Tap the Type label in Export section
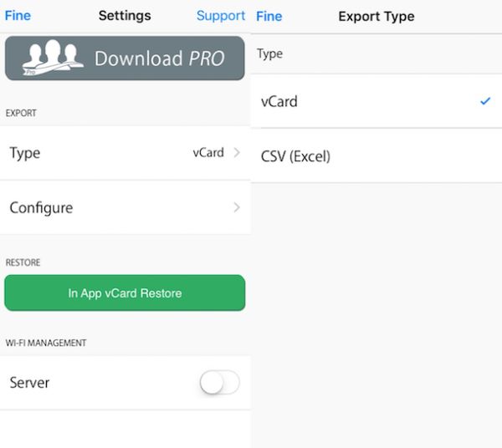The height and width of the screenshot is (448, 502). (25, 153)
